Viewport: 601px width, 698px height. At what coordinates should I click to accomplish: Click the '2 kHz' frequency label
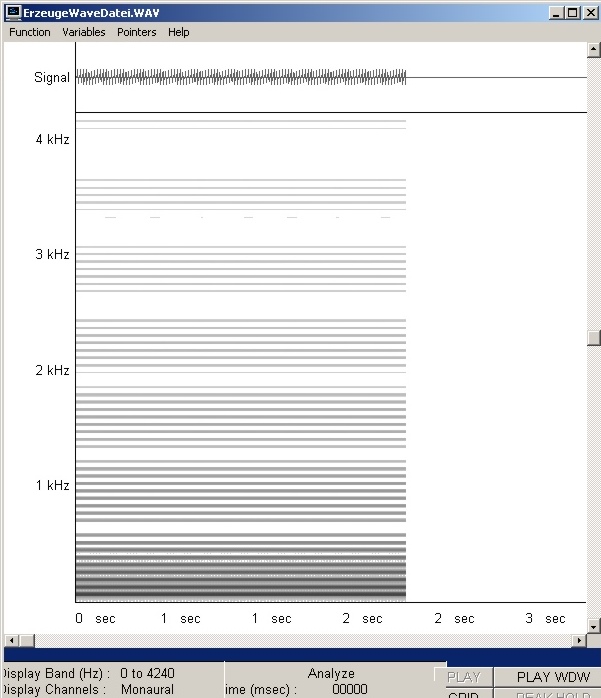pyautogui.click(x=52, y=370)
